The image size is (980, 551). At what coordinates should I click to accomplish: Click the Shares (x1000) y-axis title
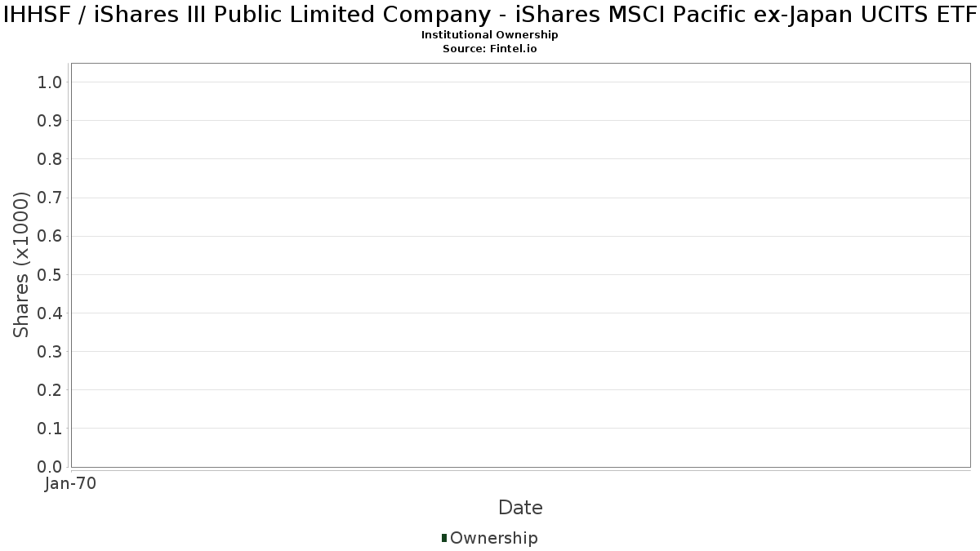tap(21, 264)
